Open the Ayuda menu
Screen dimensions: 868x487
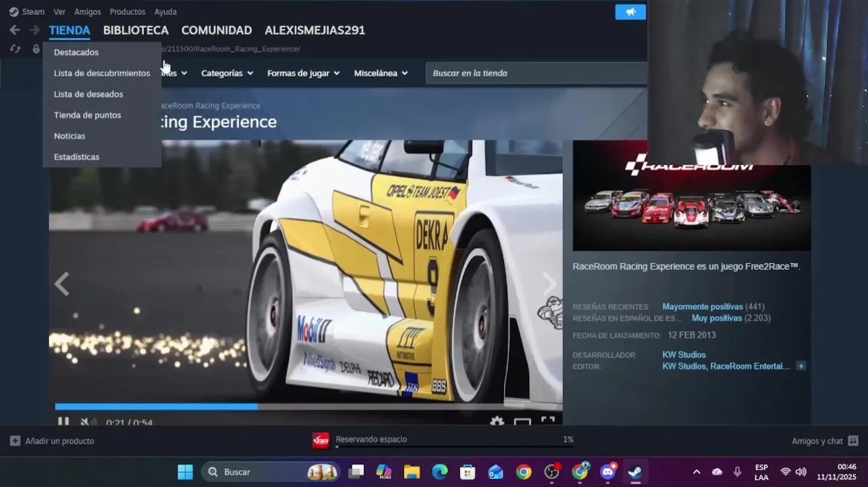(165, 11)
